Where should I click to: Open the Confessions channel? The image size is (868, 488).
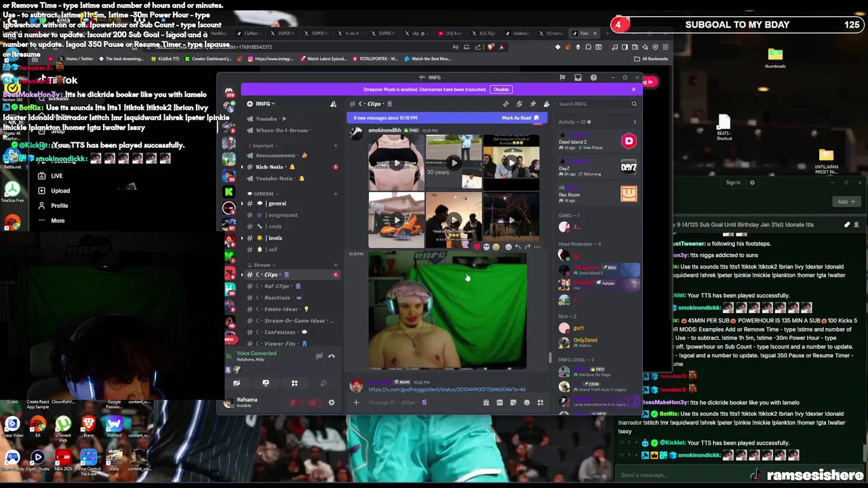point(292,332)
